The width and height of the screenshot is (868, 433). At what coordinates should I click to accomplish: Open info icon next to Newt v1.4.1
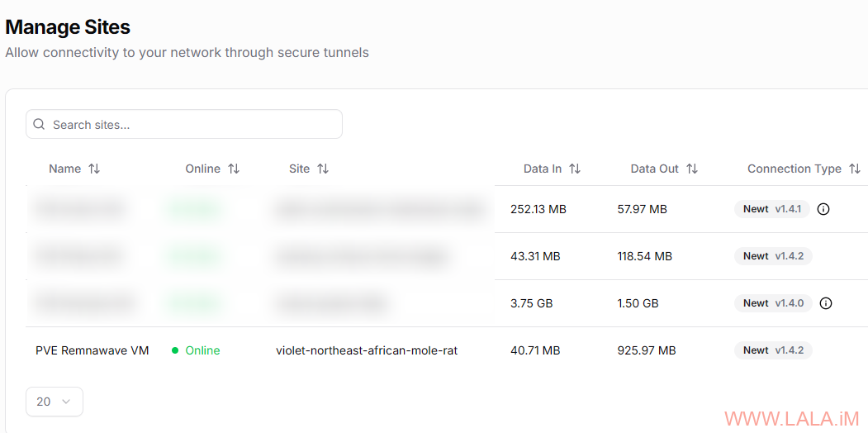point(823,209)
